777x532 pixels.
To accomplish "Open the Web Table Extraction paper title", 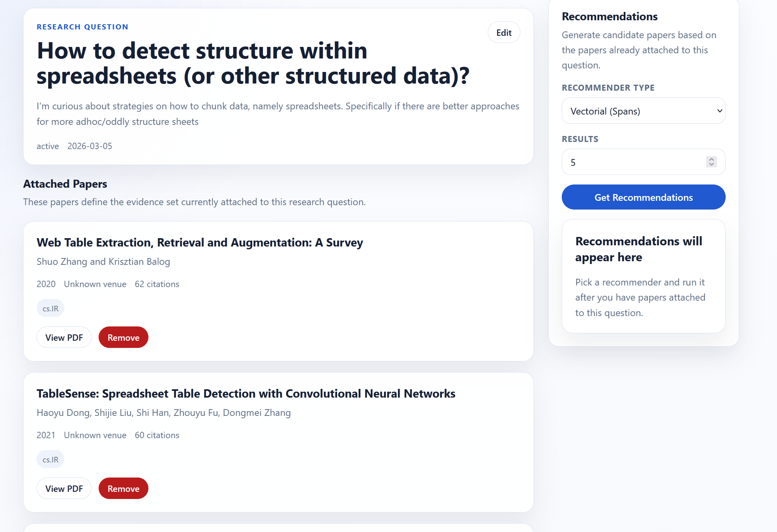I will tap(199, 243).
